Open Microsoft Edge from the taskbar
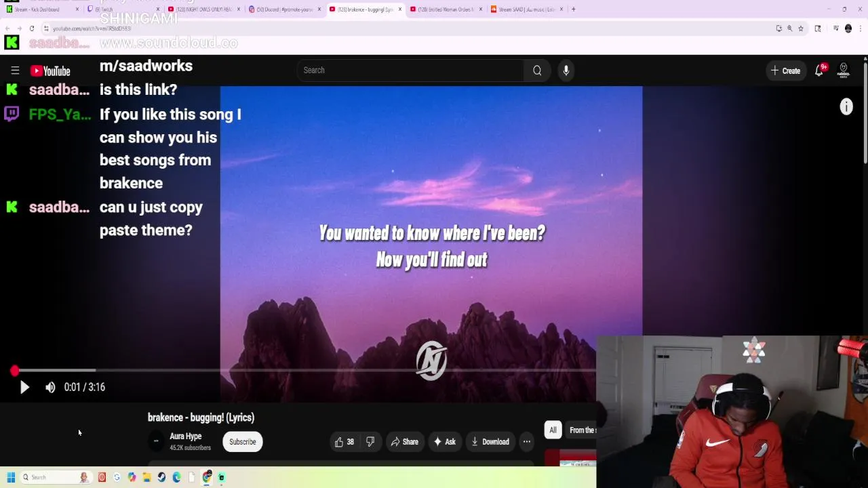The image size is (868, 488). coord(176,477)
